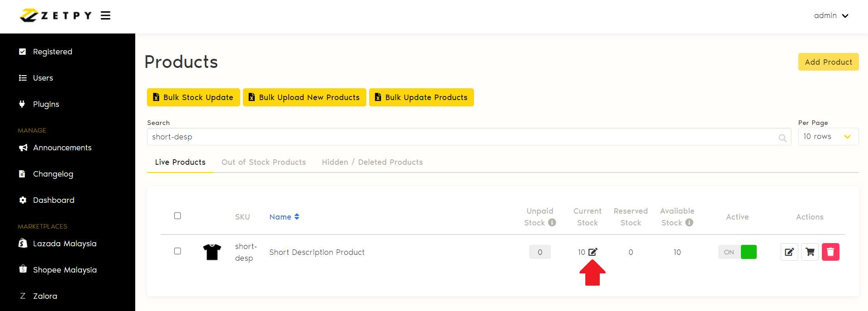Click the search magnifier icon
This screenshot has height=311, width=868.
point(782,138)
